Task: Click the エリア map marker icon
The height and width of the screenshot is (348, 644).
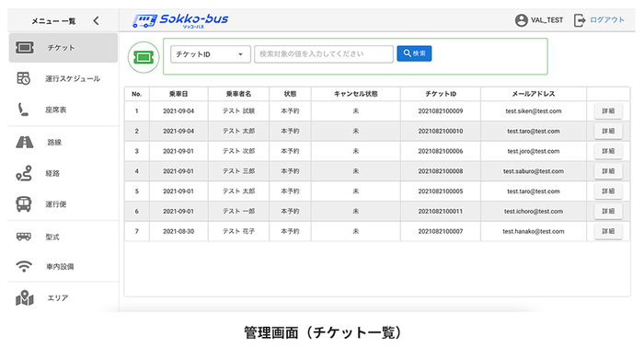Action: pyautogui.click(x=24, y=298)
